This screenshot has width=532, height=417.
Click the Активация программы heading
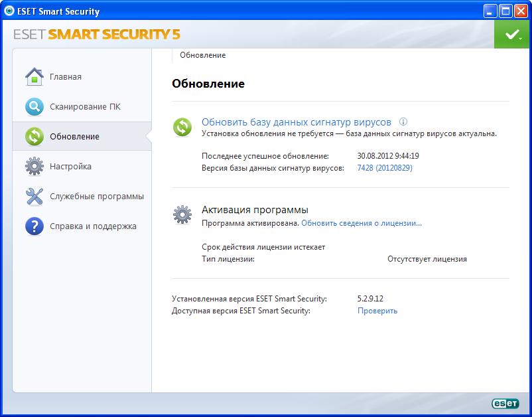[255, 210]
